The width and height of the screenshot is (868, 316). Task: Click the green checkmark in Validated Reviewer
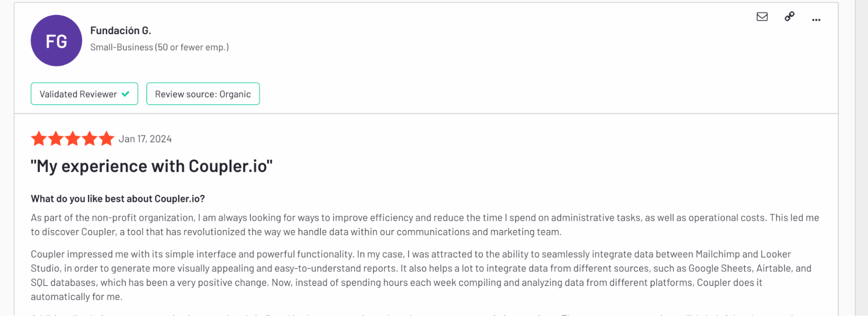coord(125,94)
